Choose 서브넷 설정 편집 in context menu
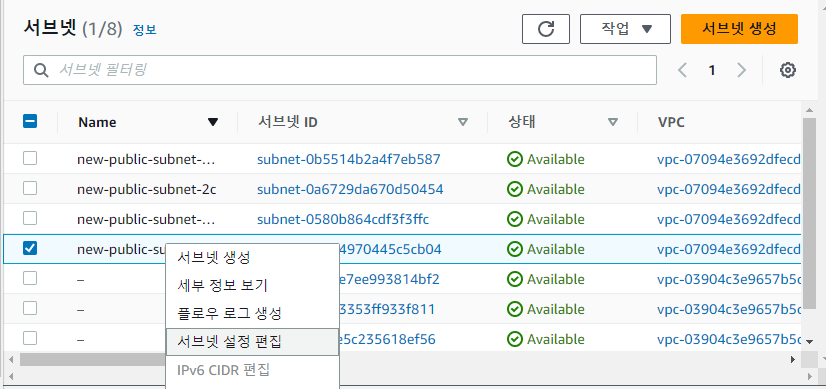 (252, 342)
